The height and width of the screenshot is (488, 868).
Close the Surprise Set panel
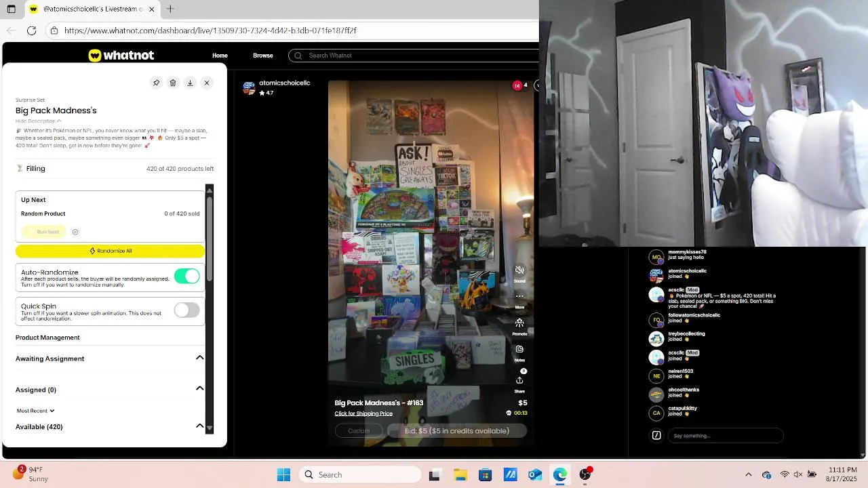pyautogui.click(x=207, y=83)
